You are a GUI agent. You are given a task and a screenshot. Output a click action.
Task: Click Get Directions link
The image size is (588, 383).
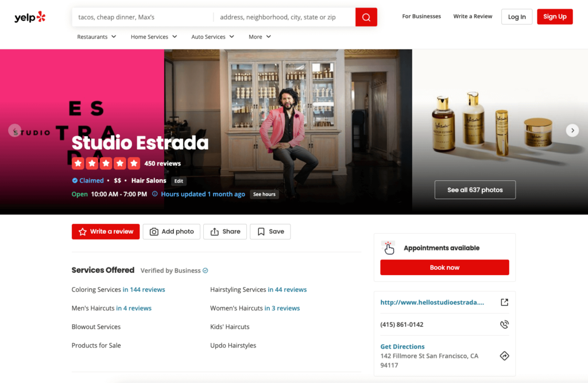(403, 347)
